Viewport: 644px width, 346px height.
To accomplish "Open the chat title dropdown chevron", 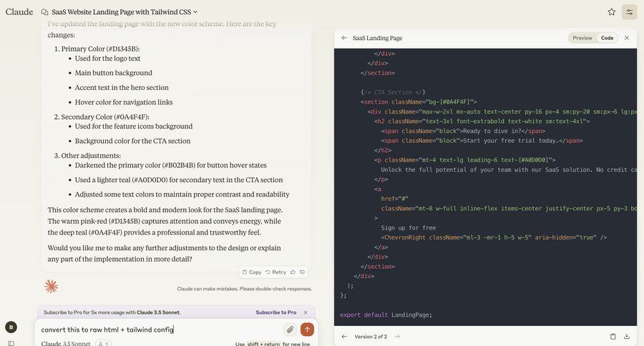I will (195, 12).
